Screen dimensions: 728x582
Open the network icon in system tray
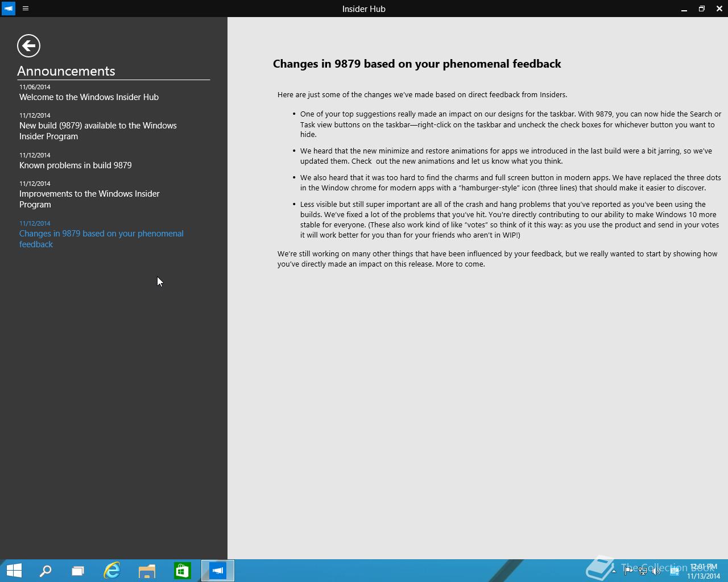coord(643,571)
